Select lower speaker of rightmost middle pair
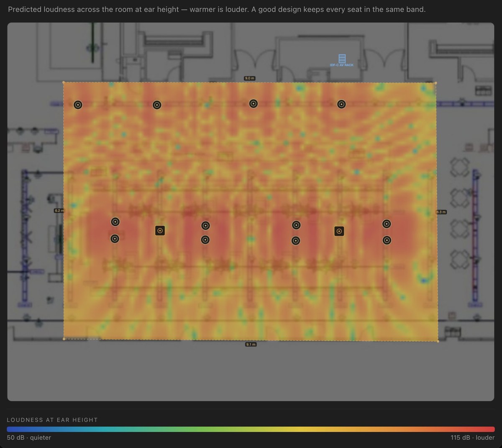 [x=387, y=240]
